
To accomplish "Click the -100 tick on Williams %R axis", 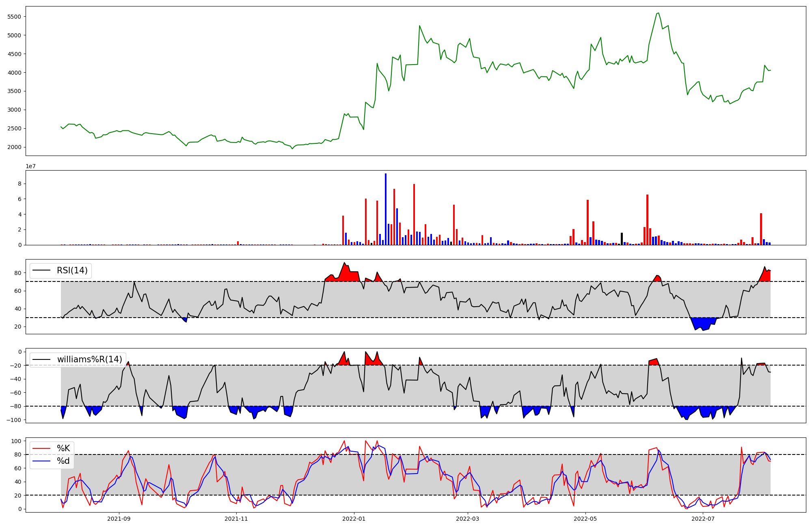I will pos(14,420).
